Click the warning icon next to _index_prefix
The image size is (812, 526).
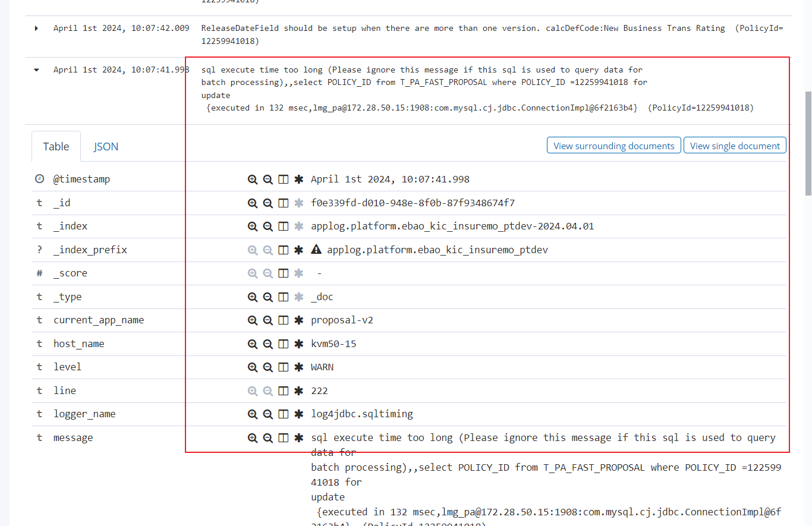point(316,250)
